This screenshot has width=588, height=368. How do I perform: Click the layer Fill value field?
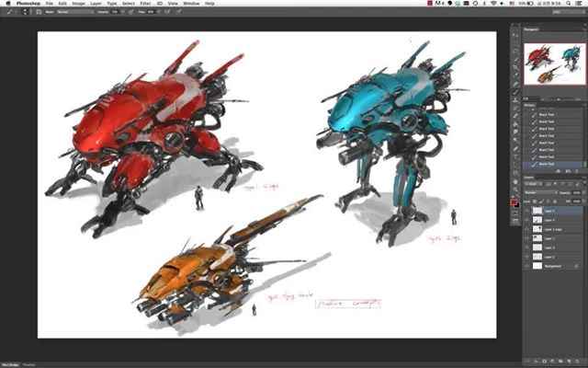pyautogui.click(x=576, y=201)
